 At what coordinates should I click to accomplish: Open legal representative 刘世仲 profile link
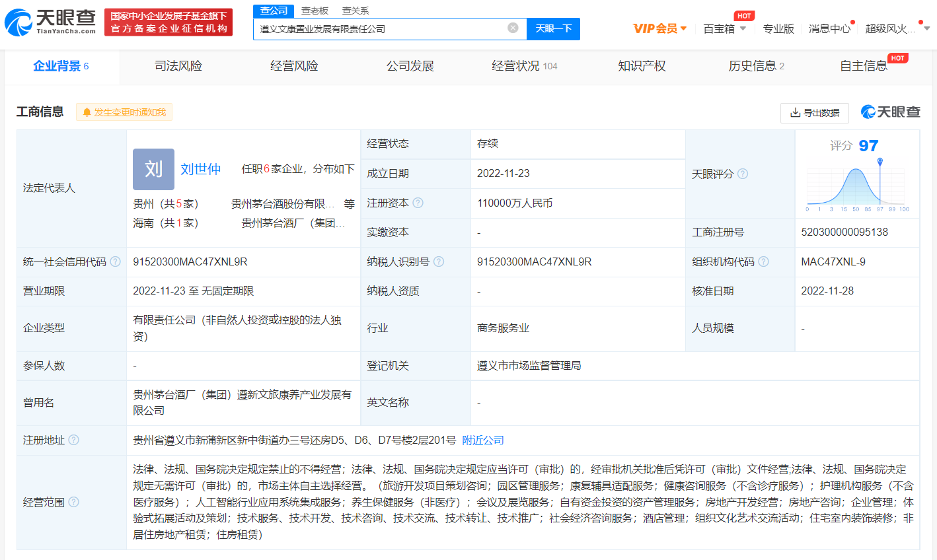pos(201,169)
